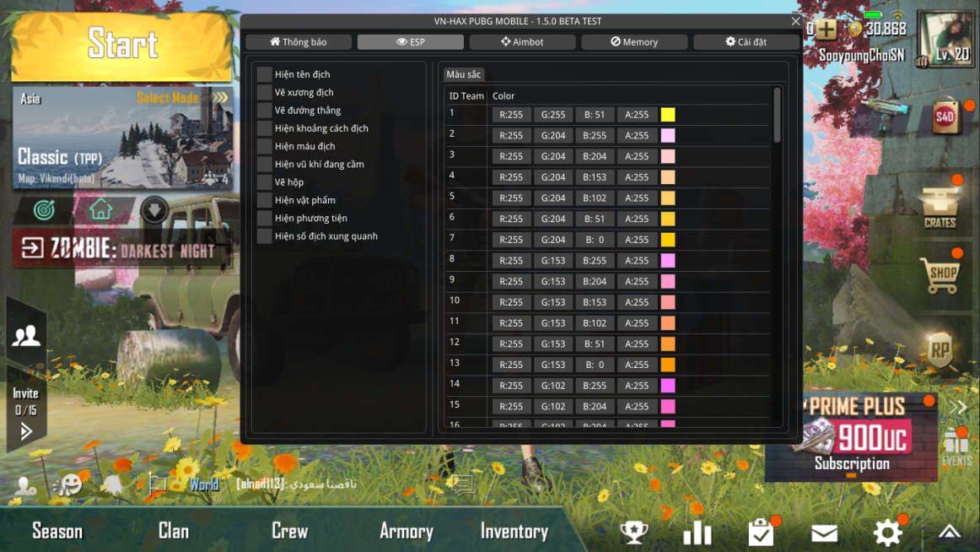Open Zombie Darkest Night mode

(x=122, y=249)
